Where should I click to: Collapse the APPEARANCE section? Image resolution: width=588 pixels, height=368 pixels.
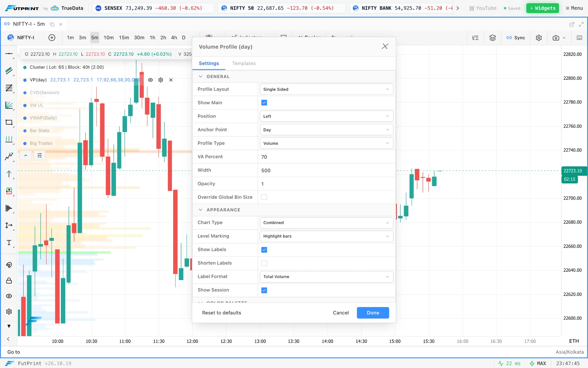click(x=201, y=210)
